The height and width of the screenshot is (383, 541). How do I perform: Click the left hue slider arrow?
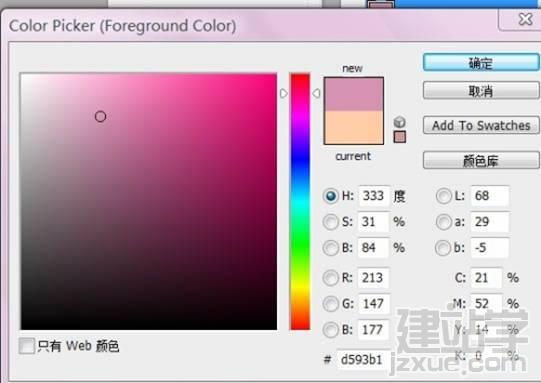[284, 93]
